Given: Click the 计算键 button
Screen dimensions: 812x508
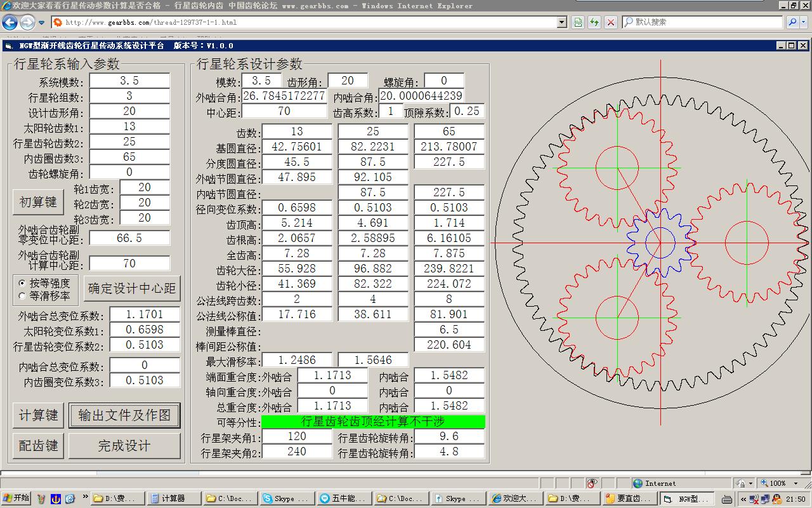Looking at the screenshot, I should tap(38, 415).
